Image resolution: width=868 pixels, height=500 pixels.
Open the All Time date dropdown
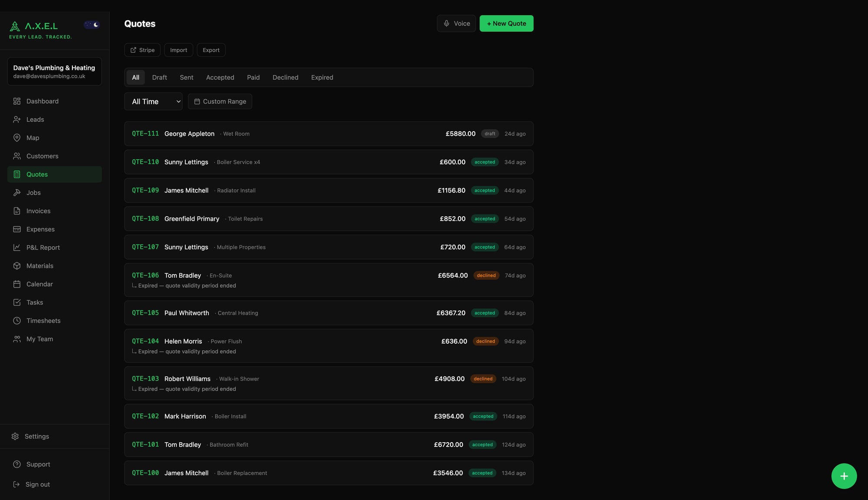point(153,101)
